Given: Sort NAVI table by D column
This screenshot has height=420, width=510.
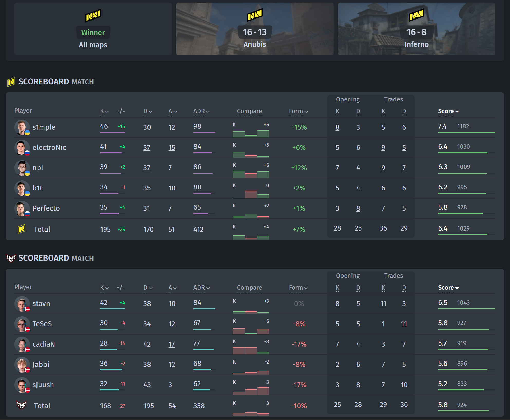Looking at the screenshot, I should [148, 111].
